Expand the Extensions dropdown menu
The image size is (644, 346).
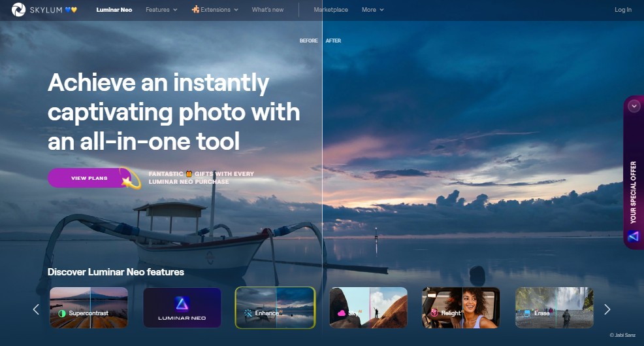215,9
